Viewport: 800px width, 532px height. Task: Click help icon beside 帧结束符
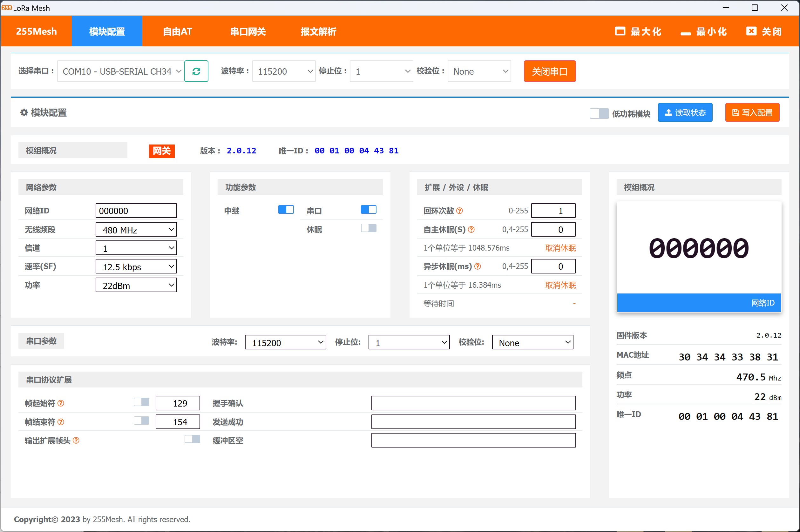[61, 422]
